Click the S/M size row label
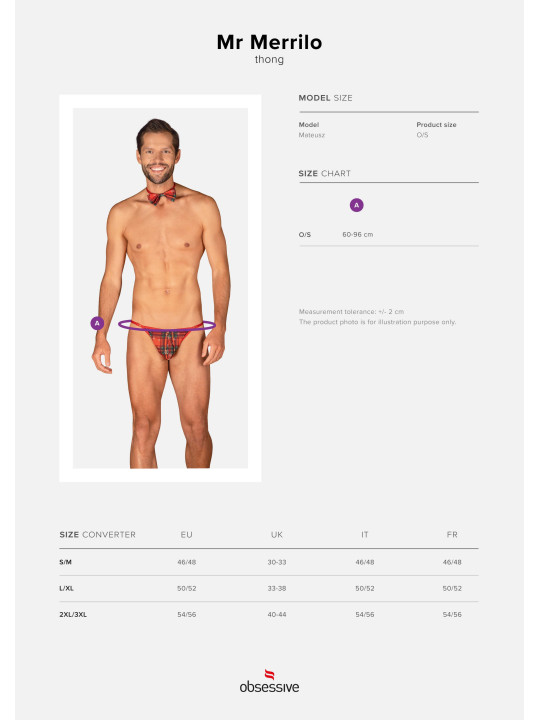 coord(66,562)
